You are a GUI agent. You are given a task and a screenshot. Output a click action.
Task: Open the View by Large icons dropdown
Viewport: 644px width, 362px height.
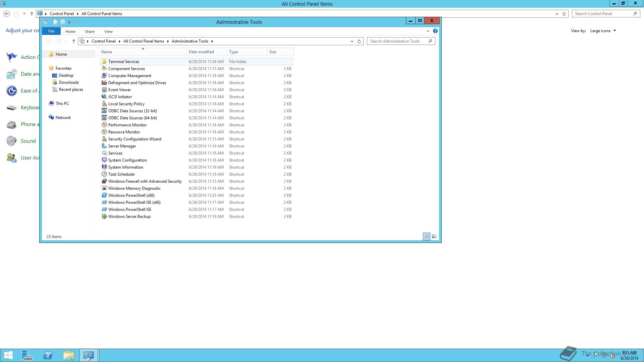(603, 31)
